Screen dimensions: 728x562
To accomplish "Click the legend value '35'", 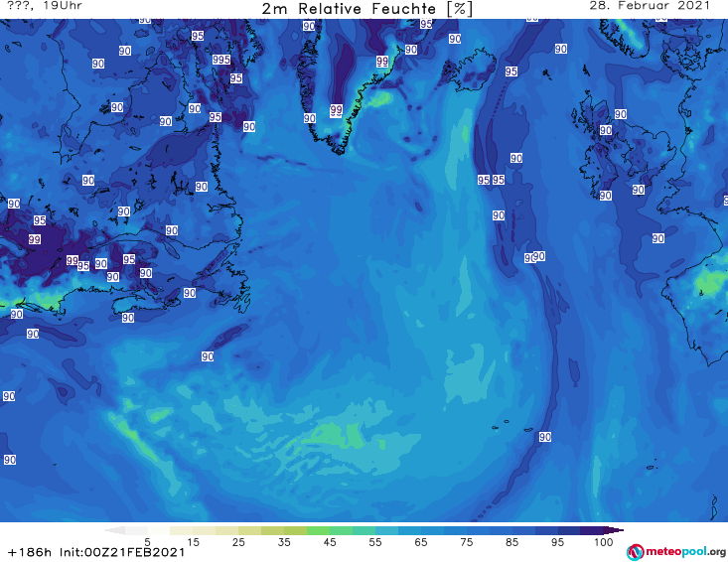I will point(284,542).
